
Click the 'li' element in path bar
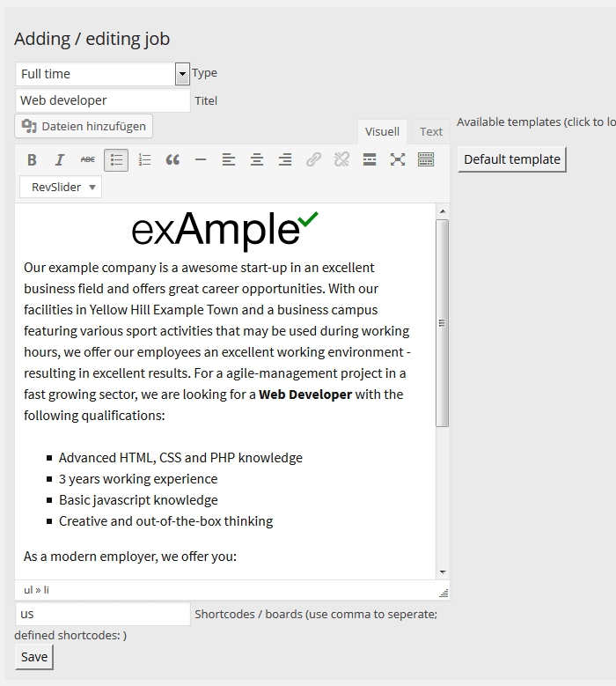(x=47, y=590)
